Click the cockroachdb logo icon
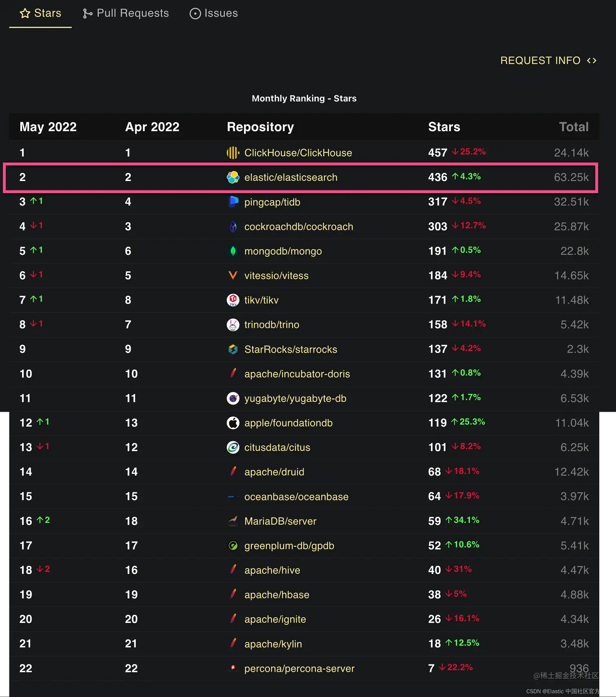616x697 pixels. [x=233, y=227]
